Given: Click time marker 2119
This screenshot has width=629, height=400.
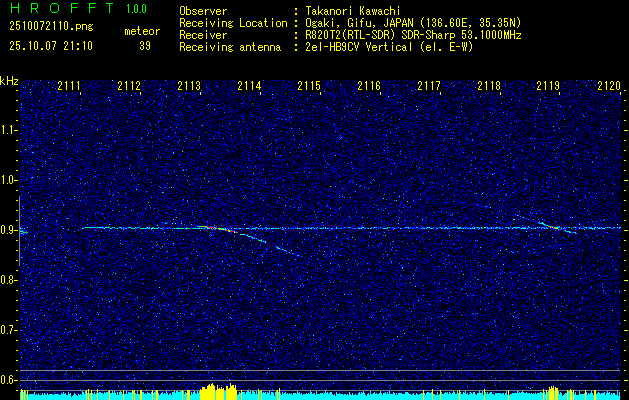Looking at the screenshot, I should (x=548, y=86).
